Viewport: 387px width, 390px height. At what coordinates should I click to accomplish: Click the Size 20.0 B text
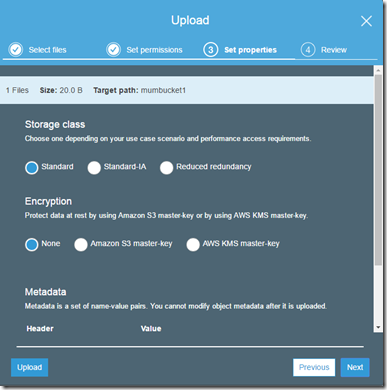[x=61, y=90]
